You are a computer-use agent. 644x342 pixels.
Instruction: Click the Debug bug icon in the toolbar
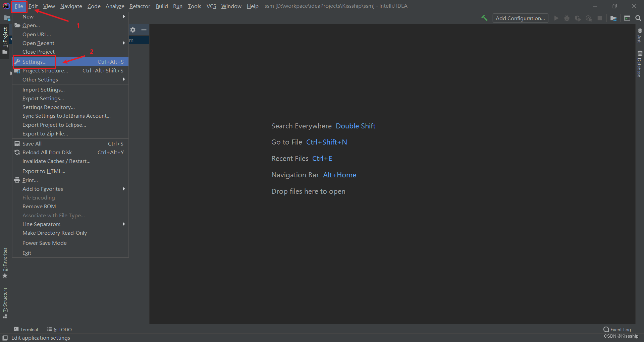tap(567, 18)
